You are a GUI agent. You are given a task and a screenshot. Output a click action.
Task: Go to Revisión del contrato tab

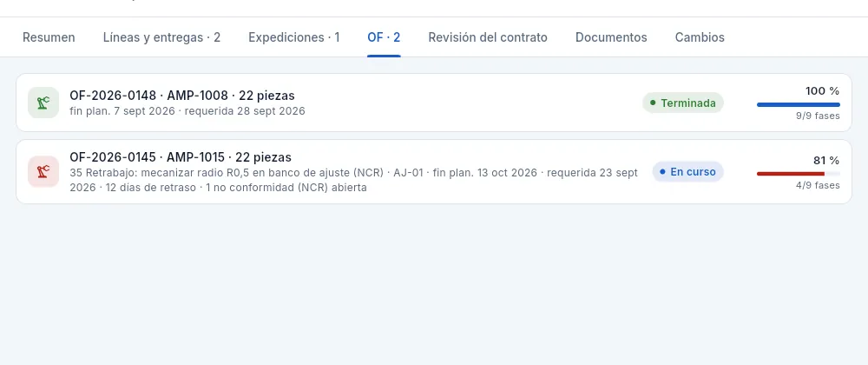[x=488, y=37]
